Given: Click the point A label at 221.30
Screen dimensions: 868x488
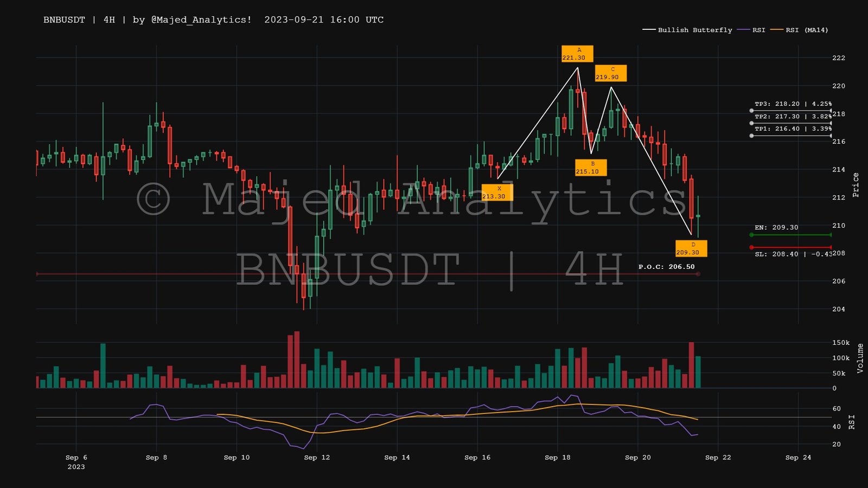Looking at the screenshot, I should (x=577, y=54).
